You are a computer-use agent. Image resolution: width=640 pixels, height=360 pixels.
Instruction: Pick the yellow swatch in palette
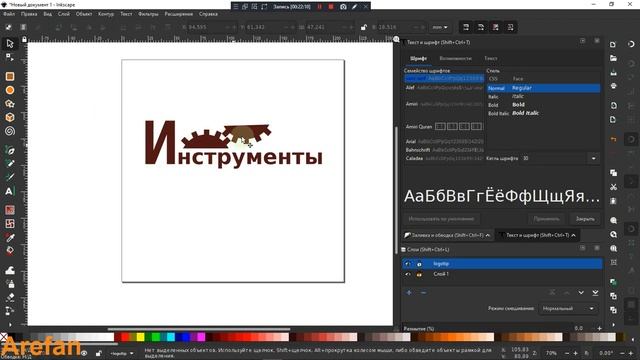[x=140, y=337]
